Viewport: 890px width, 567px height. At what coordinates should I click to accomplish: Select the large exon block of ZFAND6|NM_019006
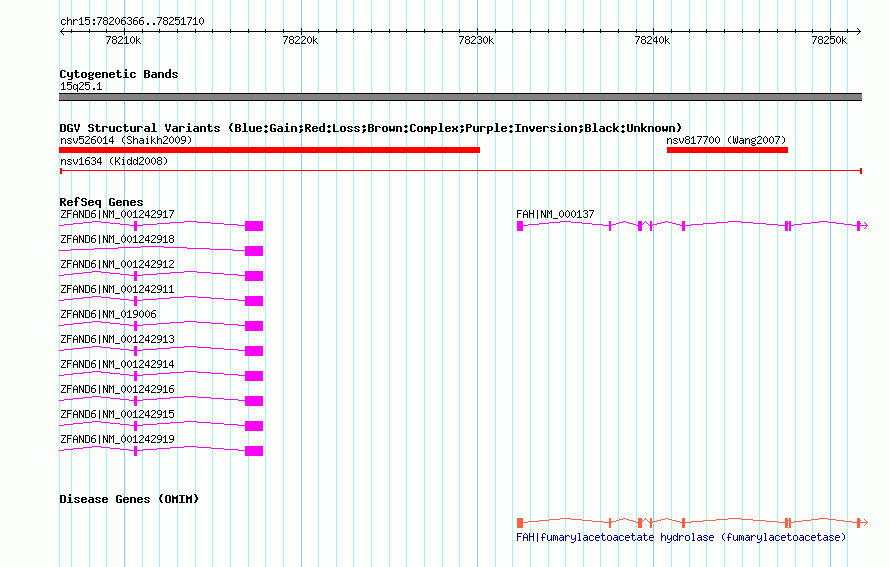(254, 326)
